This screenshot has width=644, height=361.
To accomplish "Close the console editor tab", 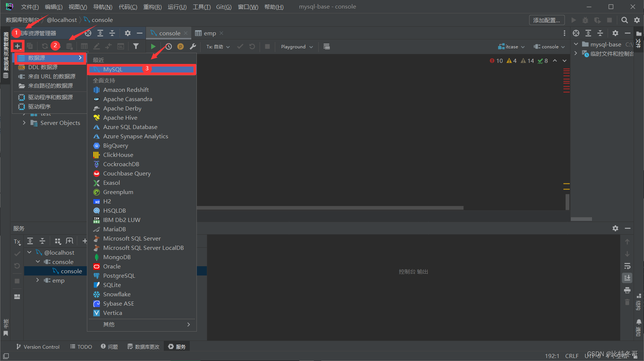I will pyautogui.click(x=186, y=33).
